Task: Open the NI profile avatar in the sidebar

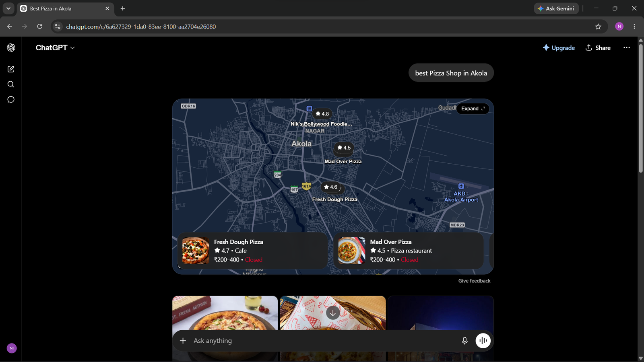Action: [x=12, y=348]
